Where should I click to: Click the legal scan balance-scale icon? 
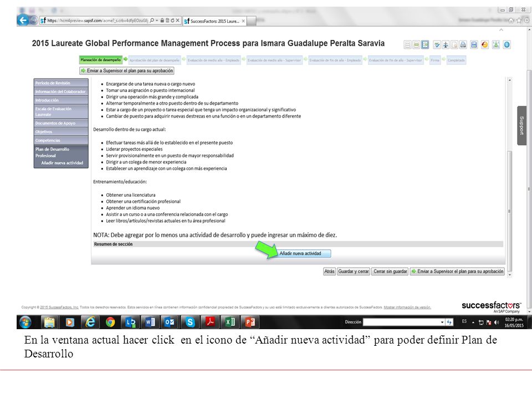(446, 44)
